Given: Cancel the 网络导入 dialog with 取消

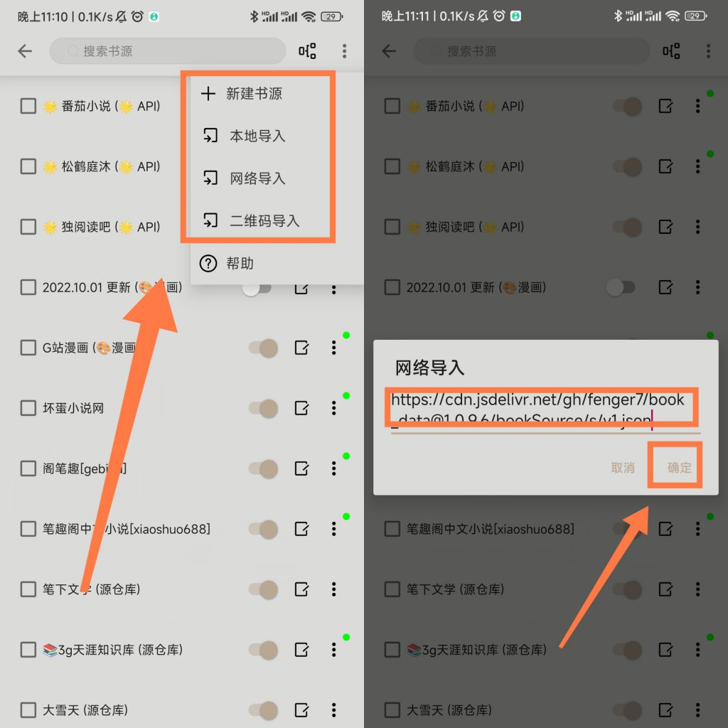Looking at the screenshot, I should 623,467.
